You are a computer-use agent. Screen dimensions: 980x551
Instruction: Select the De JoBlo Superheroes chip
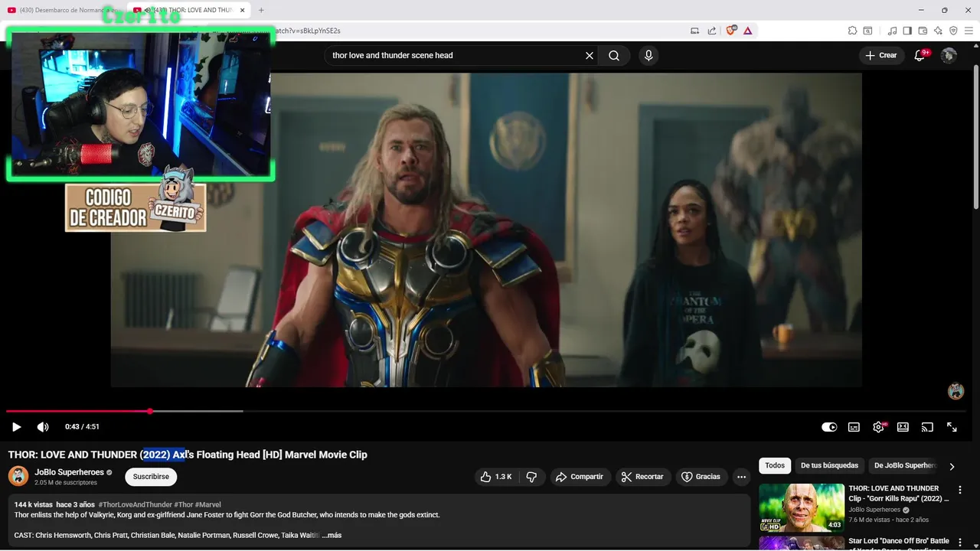pos(905,465)
